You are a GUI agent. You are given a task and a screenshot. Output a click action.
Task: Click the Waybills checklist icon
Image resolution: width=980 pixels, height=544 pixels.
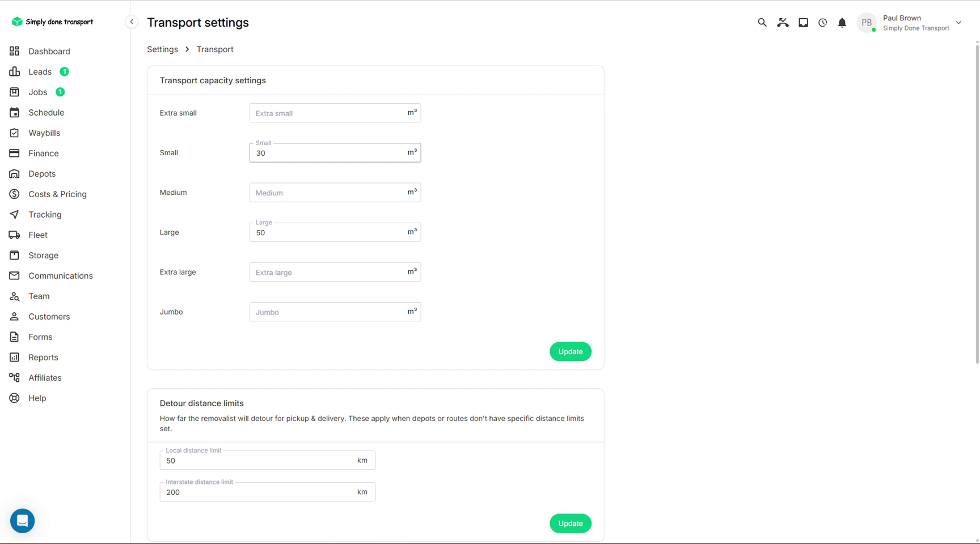click(14, 133)
